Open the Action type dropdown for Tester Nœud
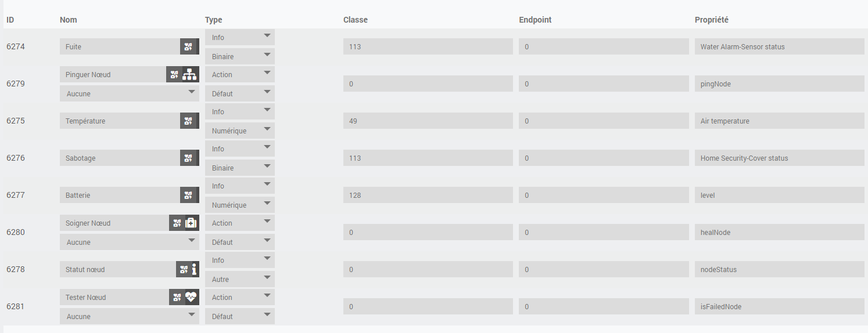Screen dimensions: 868x333 click(x=240, y=297)
